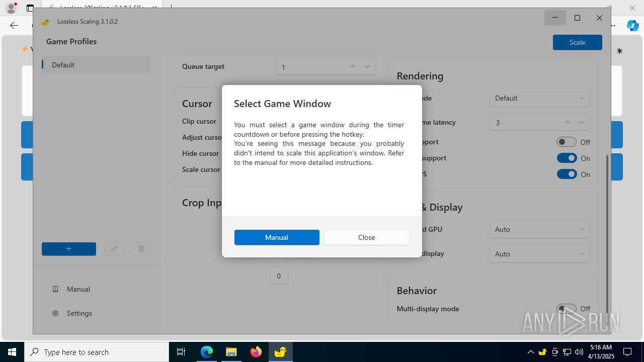This screenshot has width=644, height=362.
Task: Click the Lossless Scaling duck tray icon
Action: click(542, 352)
